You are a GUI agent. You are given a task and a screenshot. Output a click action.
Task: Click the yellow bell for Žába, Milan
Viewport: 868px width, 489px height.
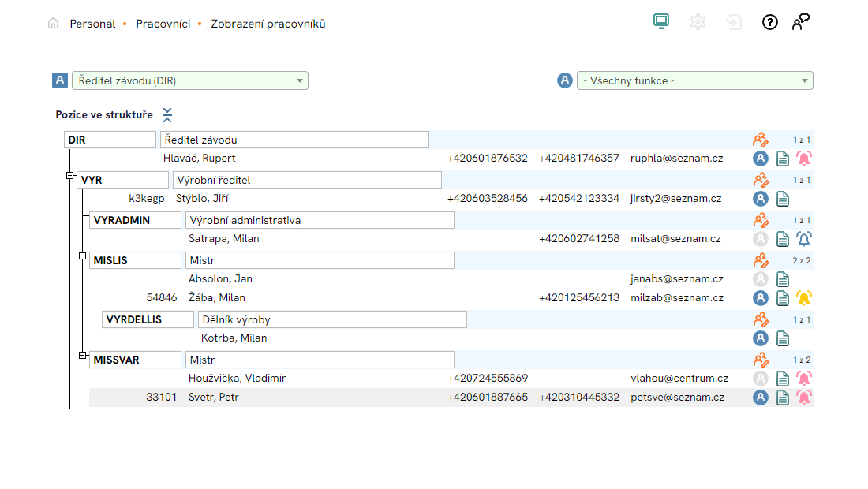point(804,298)
